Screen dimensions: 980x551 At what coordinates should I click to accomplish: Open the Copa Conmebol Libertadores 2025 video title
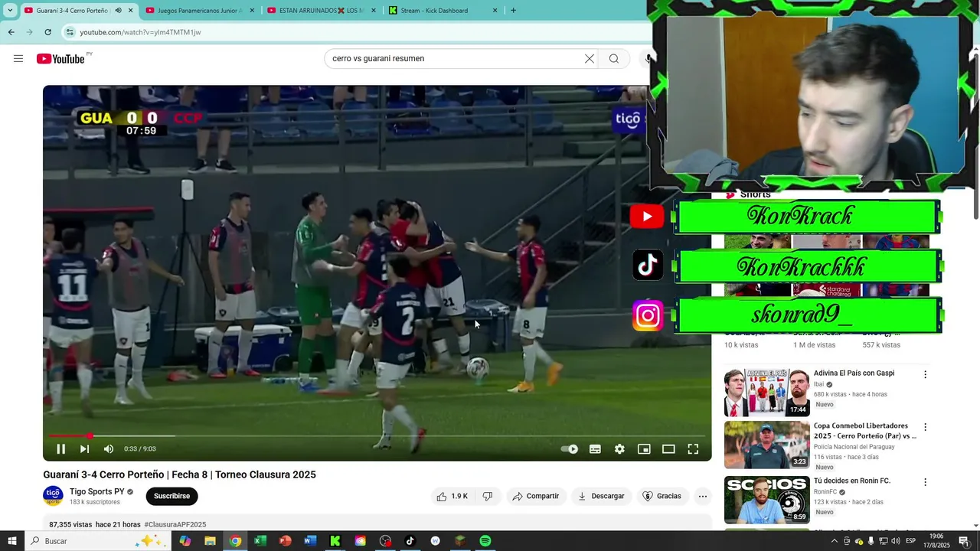865,431
